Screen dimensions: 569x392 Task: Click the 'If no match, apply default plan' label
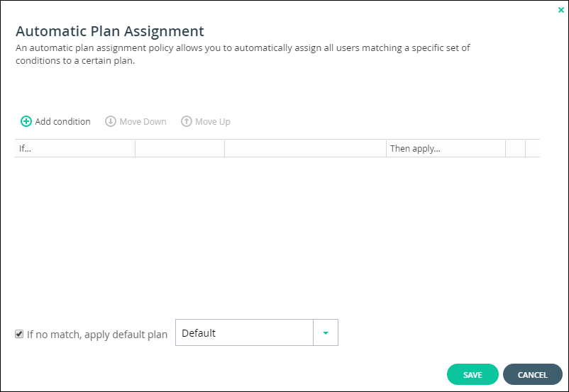97,335
